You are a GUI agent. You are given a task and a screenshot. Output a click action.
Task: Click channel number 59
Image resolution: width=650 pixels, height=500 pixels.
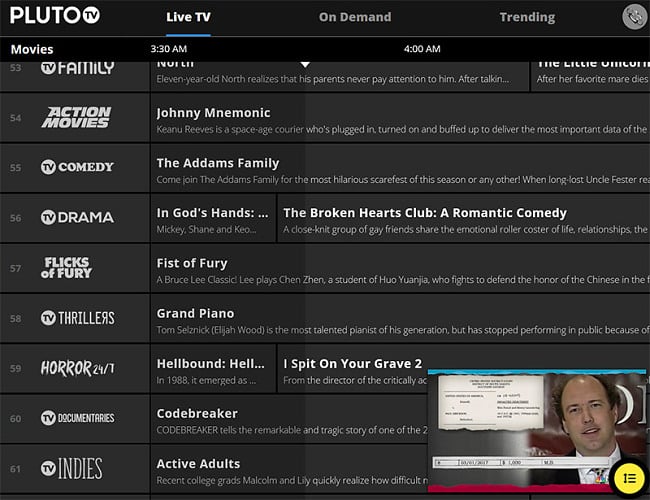(x=15, y=368)
